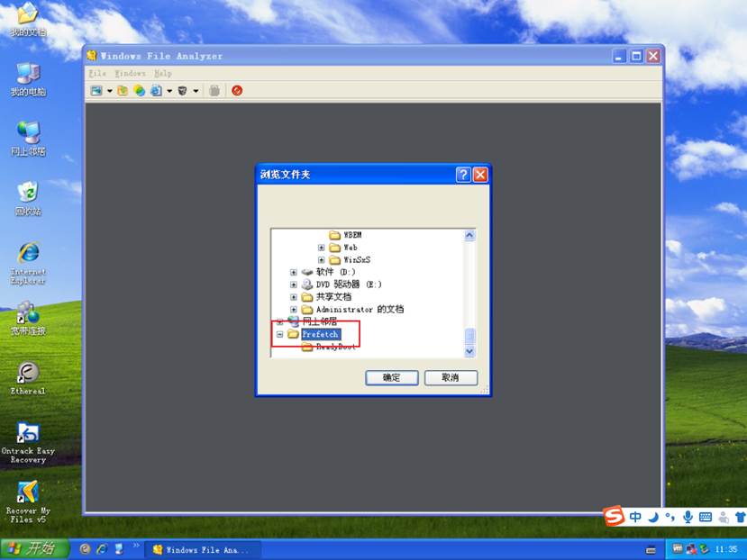747x560 pixels.
Task: Expand the WinSxS folder node
Action: [321, 260]
